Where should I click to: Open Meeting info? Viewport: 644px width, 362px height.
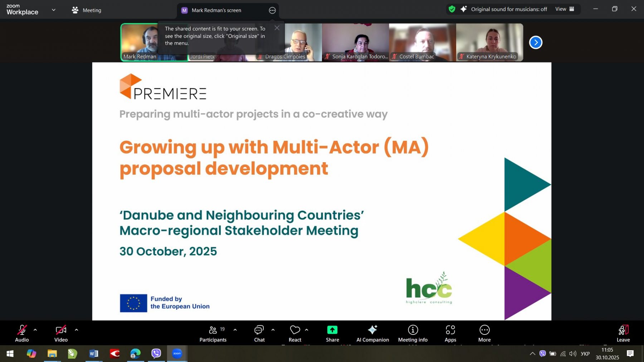413,333
